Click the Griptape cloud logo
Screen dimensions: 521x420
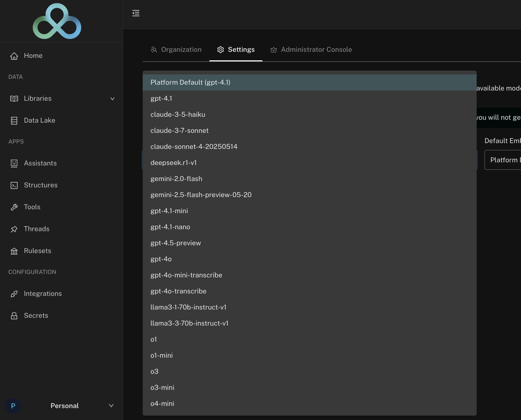(x=57, y=21)
